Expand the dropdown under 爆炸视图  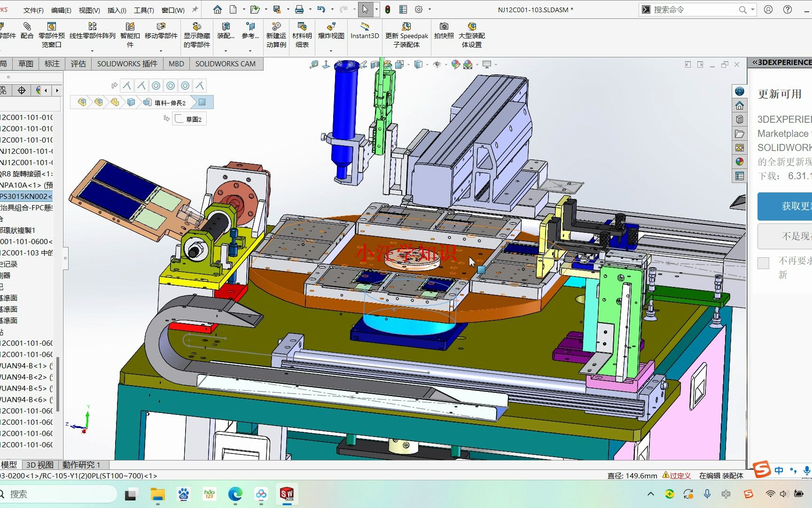[x=331, y=51]
